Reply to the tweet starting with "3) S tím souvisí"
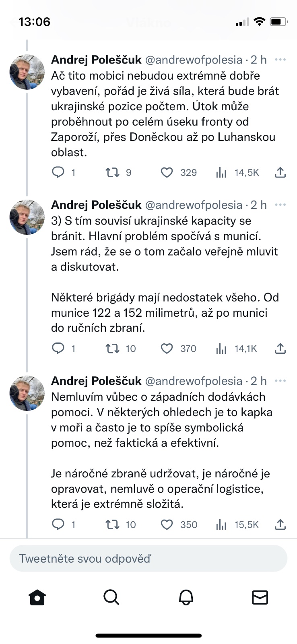The image size is (297, 644). 58,349
